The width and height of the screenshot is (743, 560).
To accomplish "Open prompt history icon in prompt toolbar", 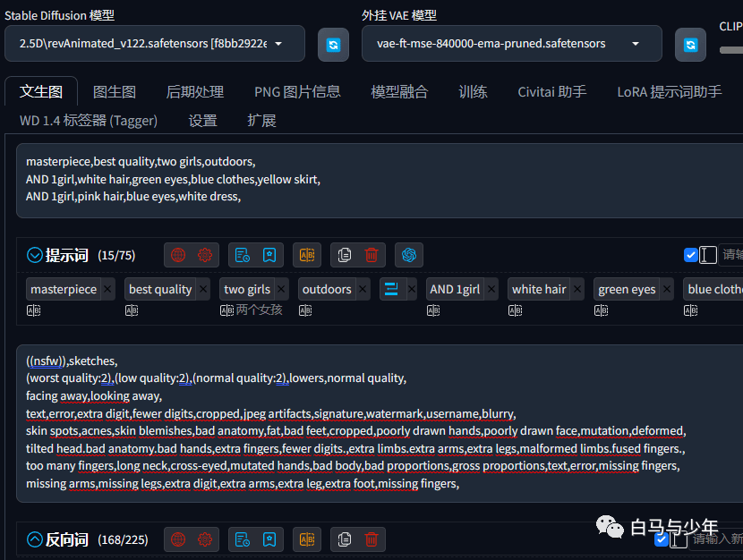I will (243, 255).
